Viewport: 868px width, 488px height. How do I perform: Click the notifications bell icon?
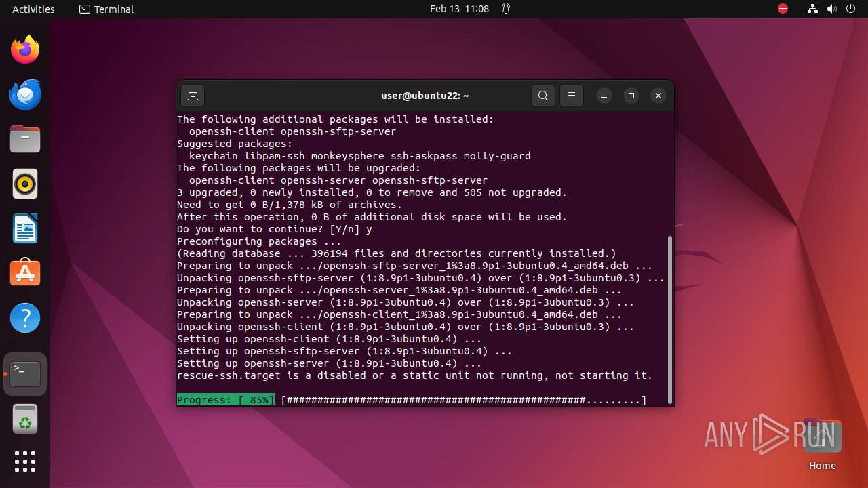(x=506, y=9)
